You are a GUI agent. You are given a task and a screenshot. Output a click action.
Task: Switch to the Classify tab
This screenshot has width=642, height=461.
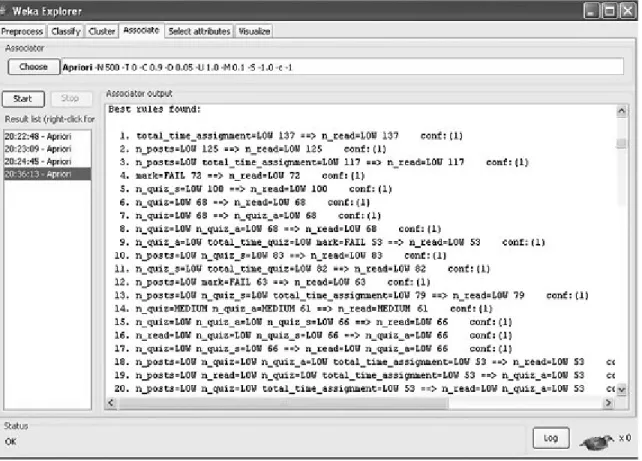point(66,32)
